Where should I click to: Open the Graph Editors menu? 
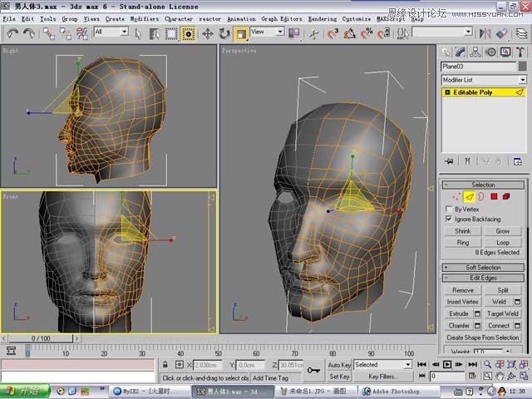click(282, 19)
